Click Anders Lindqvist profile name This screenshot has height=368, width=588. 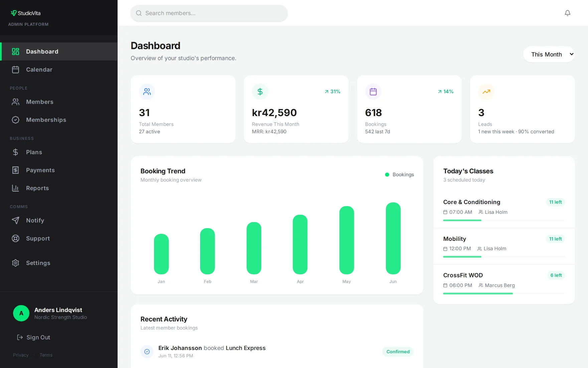pos(58,310)
